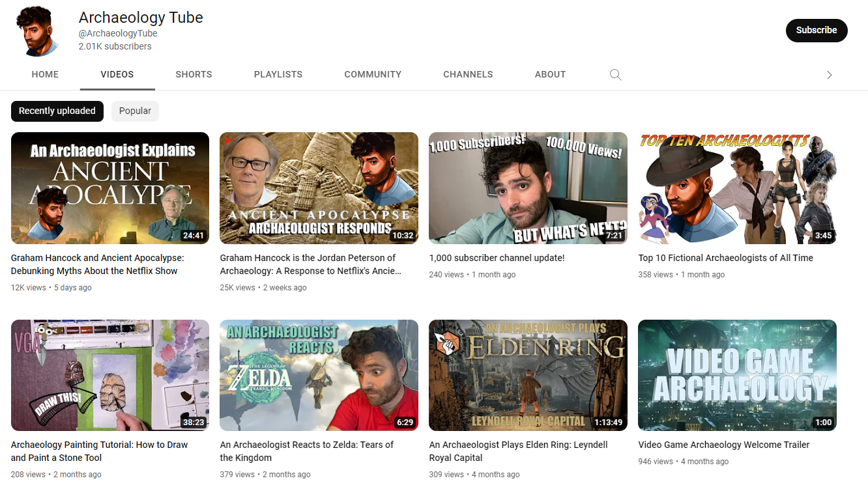
Task: Click the '12K views • 5 days ago' text
Action: point(51,288)
